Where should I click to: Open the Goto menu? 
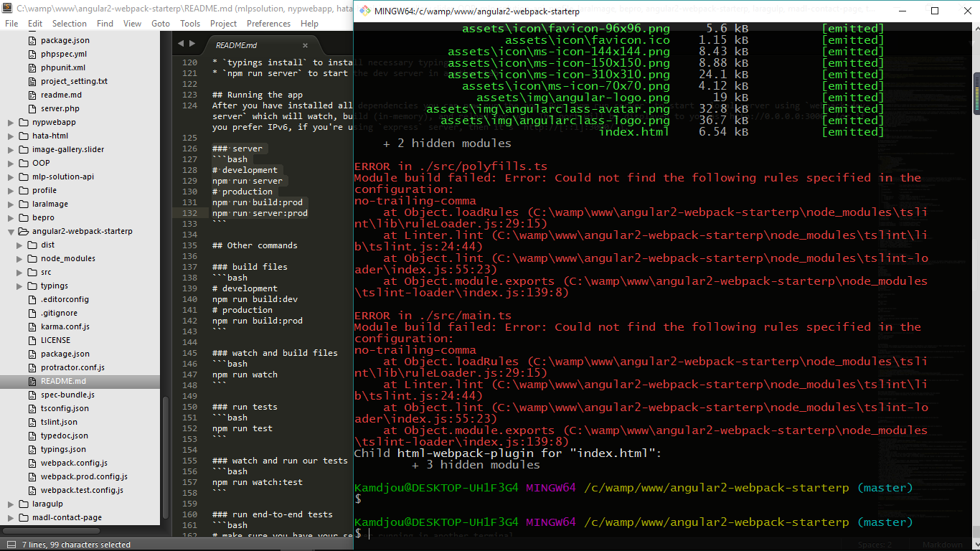coord(161,24)
